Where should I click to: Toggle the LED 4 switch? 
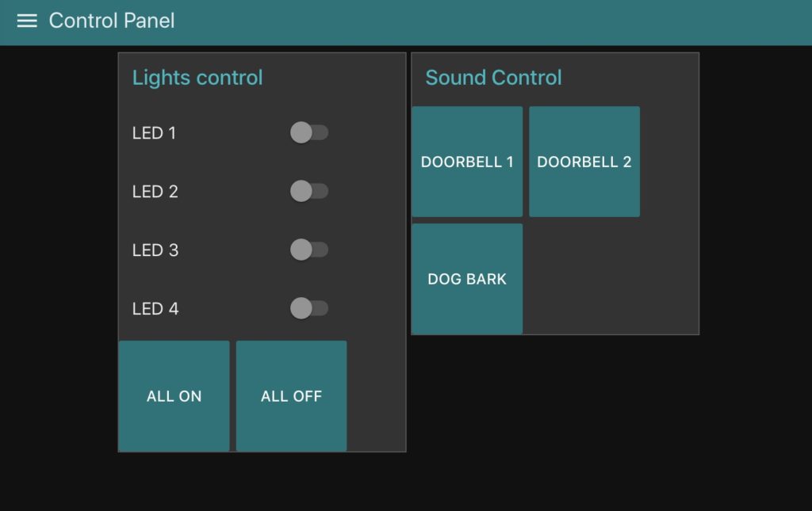point(309,308)
